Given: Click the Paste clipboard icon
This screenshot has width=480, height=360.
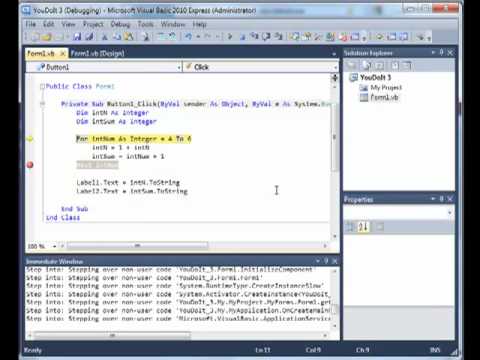Looking at the screenshot, I should [x=129, y=37].
